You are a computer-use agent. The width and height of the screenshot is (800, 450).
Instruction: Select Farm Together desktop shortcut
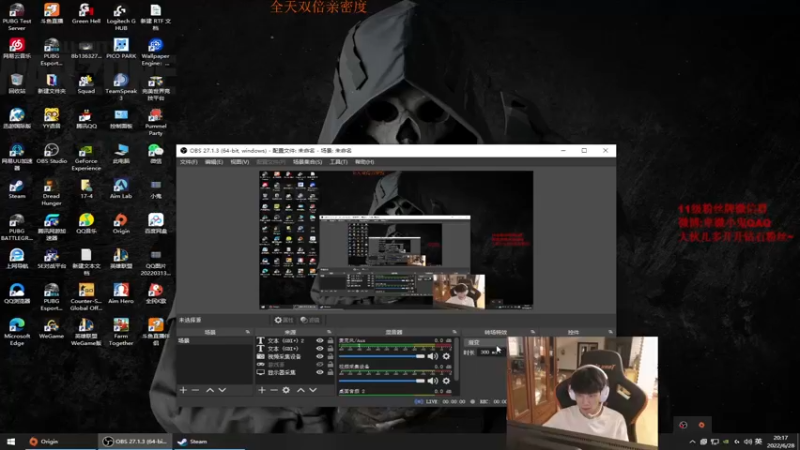tap(121, 332)
